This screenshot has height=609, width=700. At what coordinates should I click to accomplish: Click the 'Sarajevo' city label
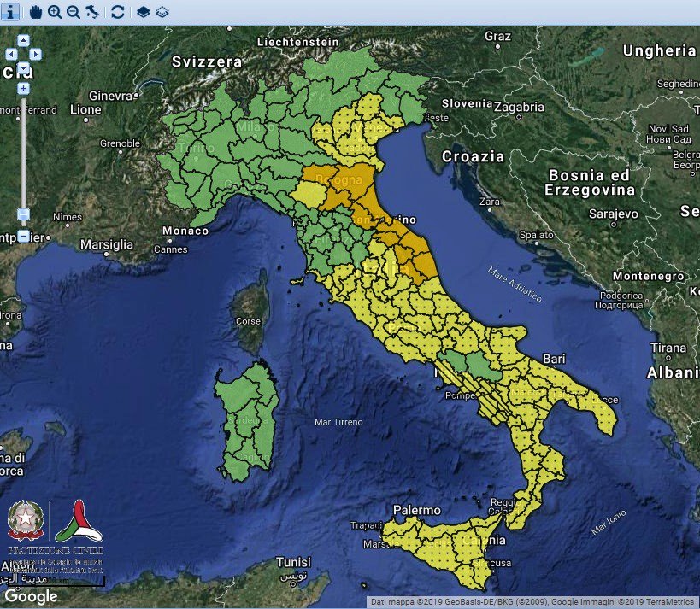tap(614, 214)
